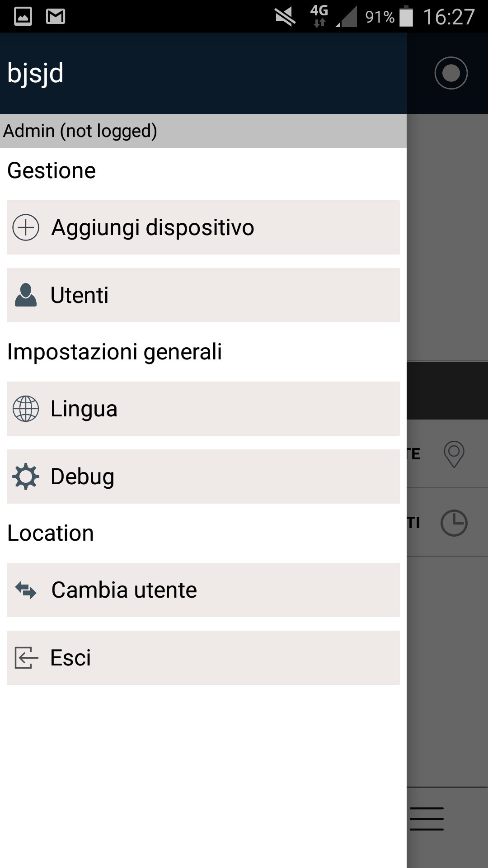Open the Debug settings entry

tap(203, 476)
